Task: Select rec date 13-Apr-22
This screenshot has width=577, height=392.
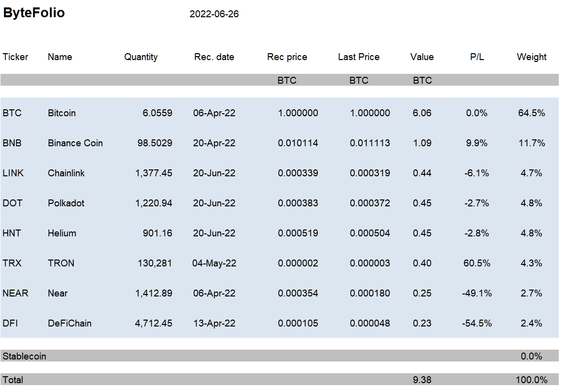Action: 214,324
